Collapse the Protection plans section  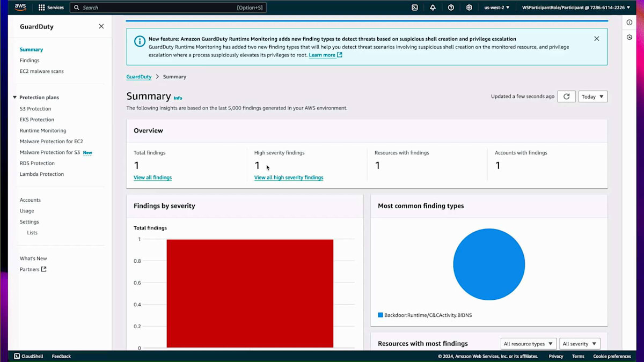[15, 98]
